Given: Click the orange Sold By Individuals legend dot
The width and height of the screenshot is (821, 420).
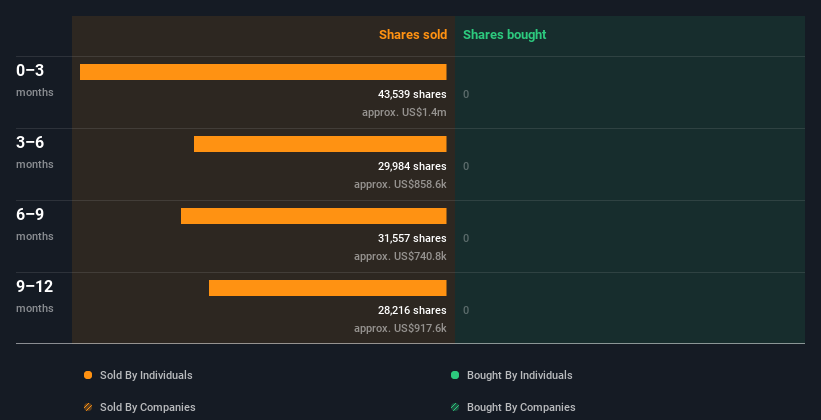Looking at the screenshot, I should 88,375.
